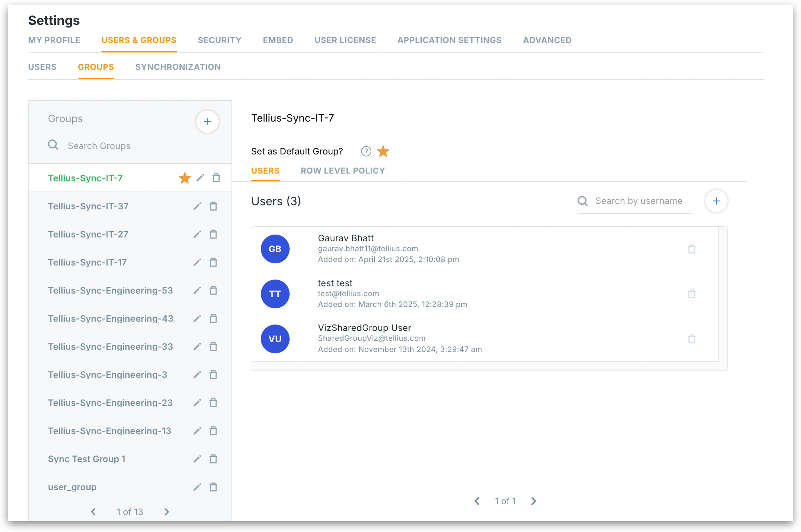Select the Tellius-Sync-Engineering-33 group
The image size is (801, 532).
[110, 347]
